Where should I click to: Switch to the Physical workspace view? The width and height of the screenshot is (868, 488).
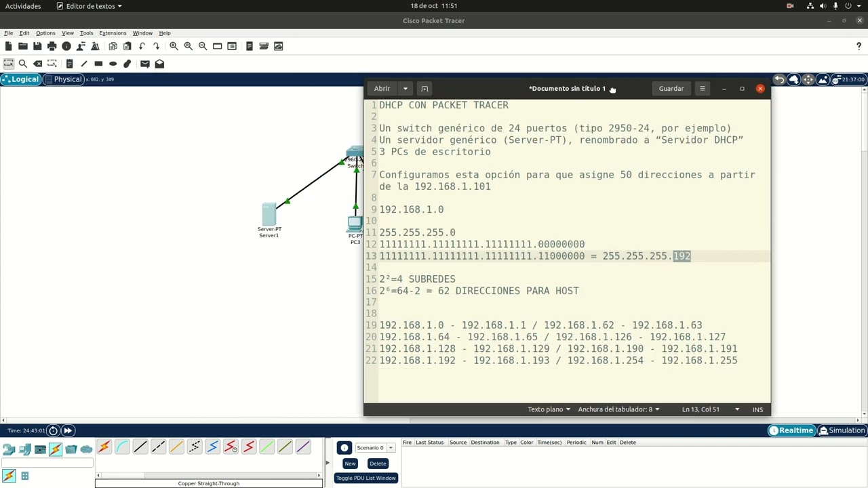point(63,79)
